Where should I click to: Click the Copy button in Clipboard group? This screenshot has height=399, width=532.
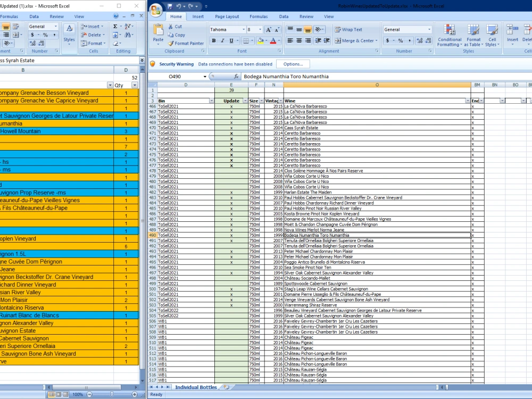pyautogui.click(x=177, y=35)
